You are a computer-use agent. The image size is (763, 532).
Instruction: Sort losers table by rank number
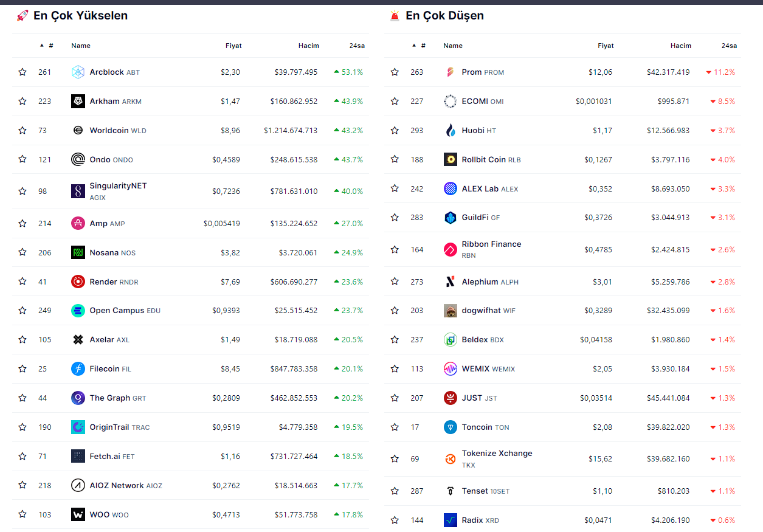423,46
